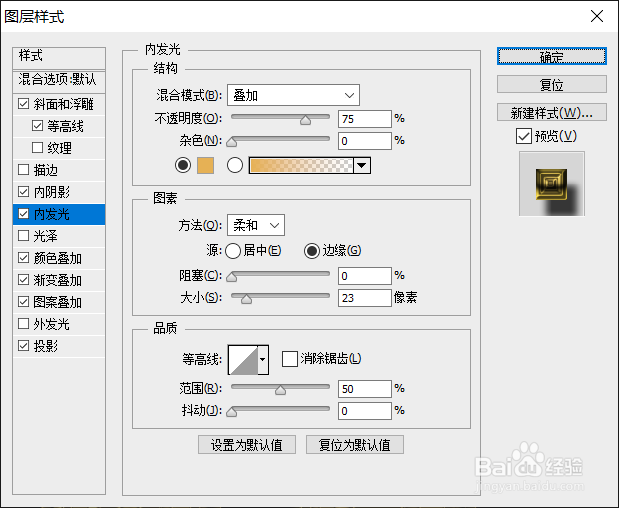Open the 混合模式 叠加 dropdown

[x=293, y=95]
